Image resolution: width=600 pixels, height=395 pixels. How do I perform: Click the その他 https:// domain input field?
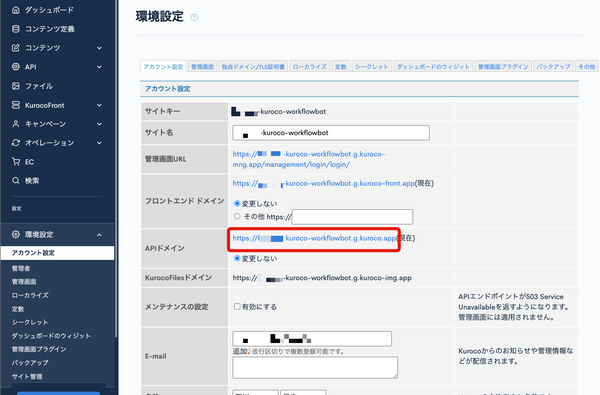[x=352, y=217]
